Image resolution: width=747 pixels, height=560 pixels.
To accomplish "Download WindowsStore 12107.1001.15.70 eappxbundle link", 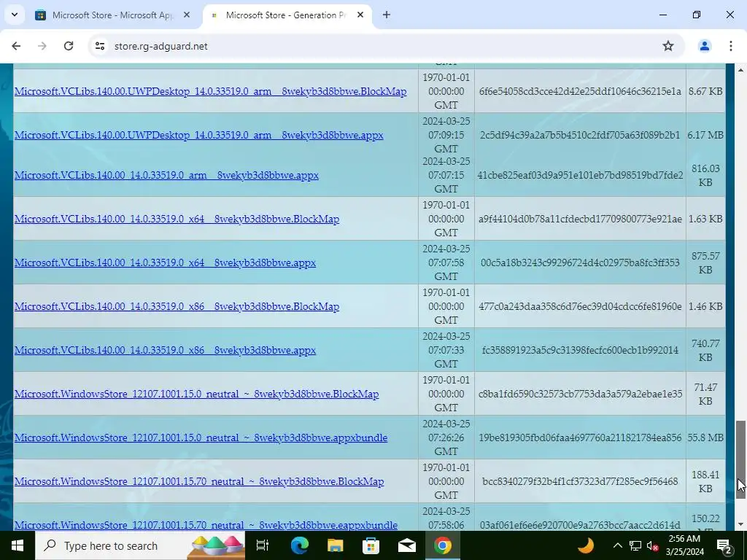I will point(206,525).
